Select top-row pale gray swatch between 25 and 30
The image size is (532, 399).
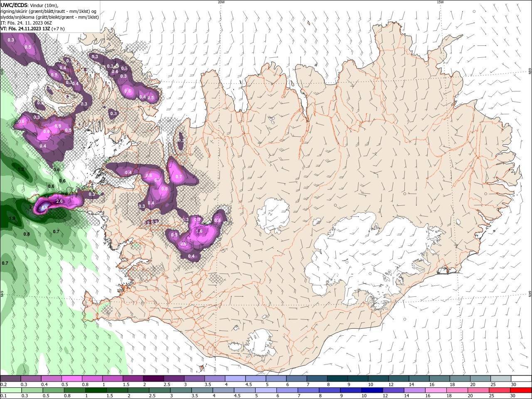pyautogui.click(x=501, y=379)
